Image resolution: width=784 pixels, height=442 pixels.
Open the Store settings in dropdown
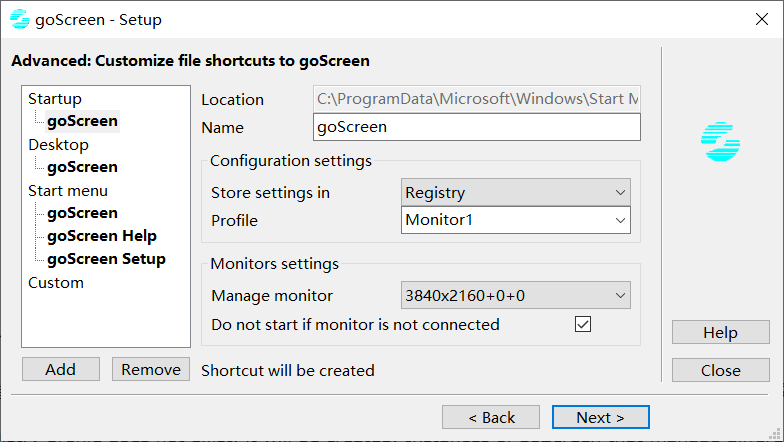click(515, 192)
